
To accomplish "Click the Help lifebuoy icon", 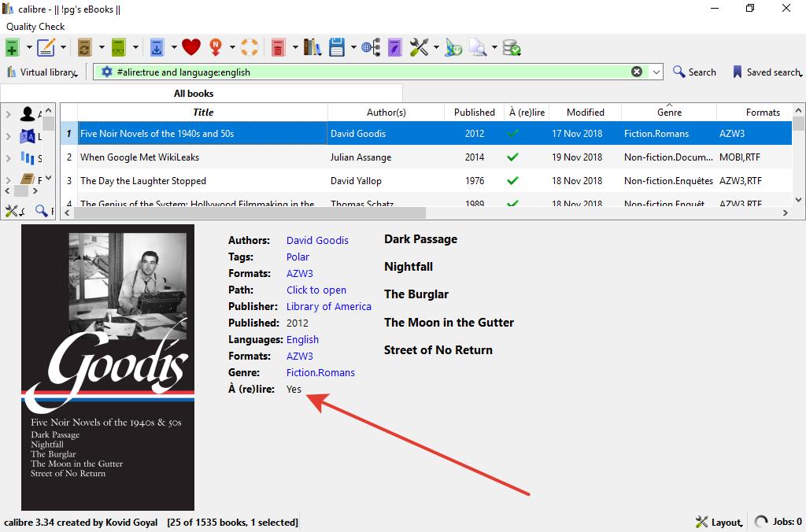I will coord(250,47).
